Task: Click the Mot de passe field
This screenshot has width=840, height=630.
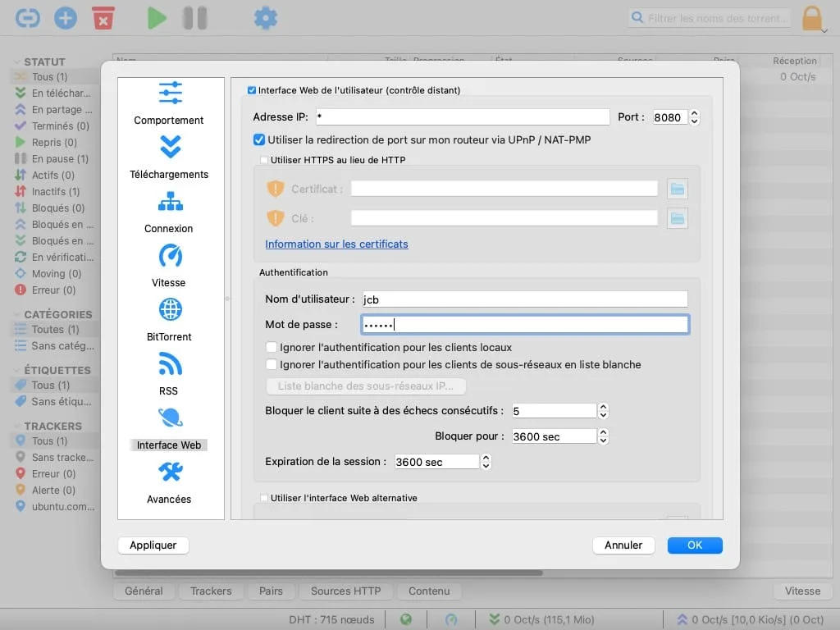Action: [x=525, y=324]
